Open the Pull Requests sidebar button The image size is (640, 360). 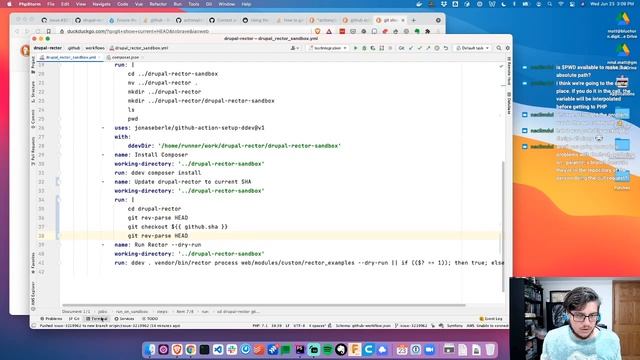click(x=33, y=151)
